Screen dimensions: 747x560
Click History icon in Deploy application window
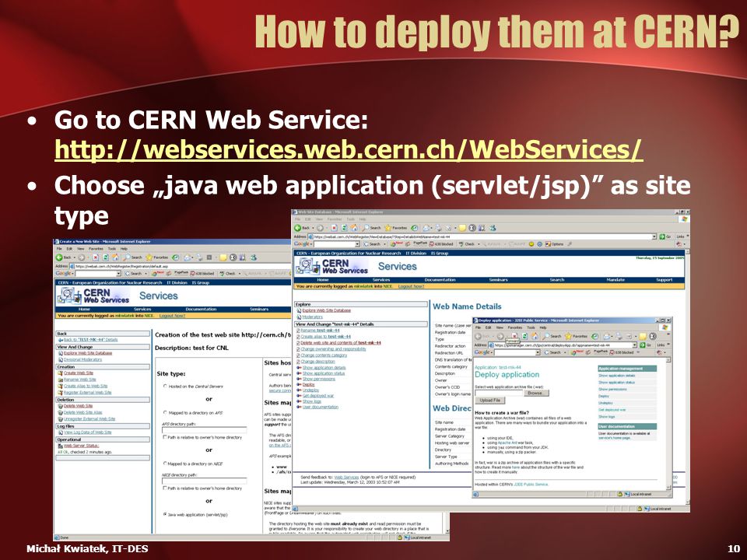[594, 336]
